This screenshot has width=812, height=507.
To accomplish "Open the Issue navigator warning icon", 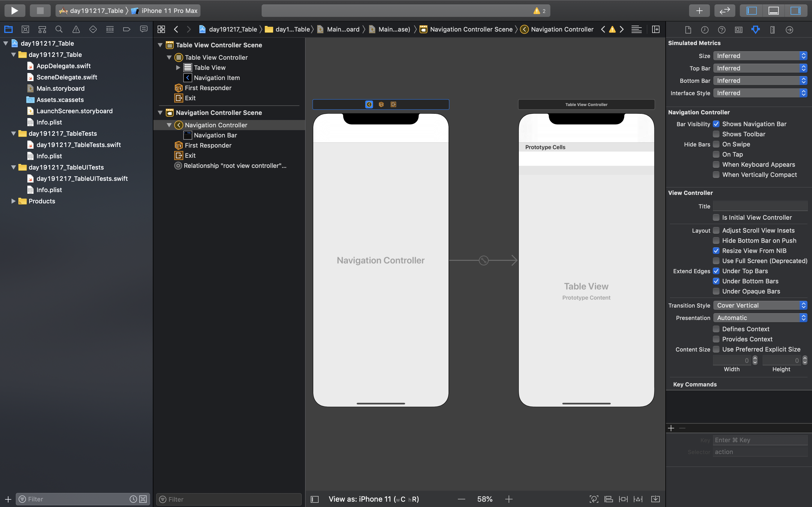I will coord(76,30).
